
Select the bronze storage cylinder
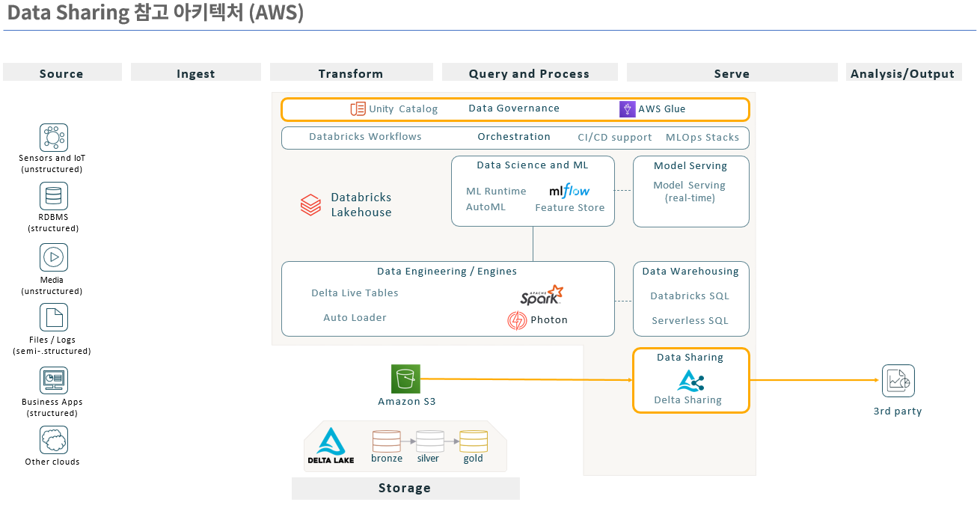[386, 441]
